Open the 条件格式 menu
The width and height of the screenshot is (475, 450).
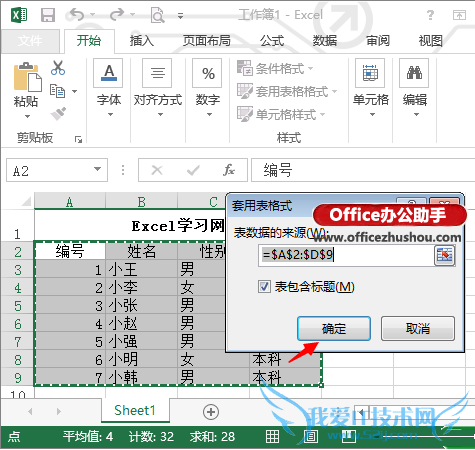275,69
